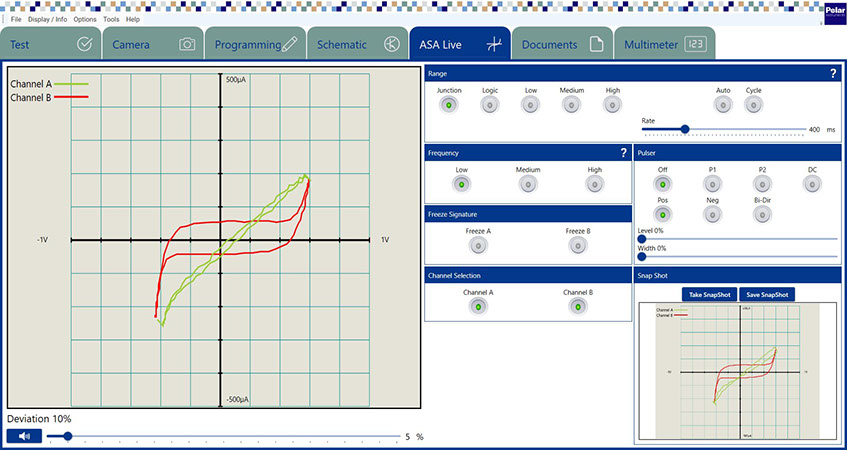Open the File menu
The width and height of the screenshot is (847, 450).
click(16, 19)
